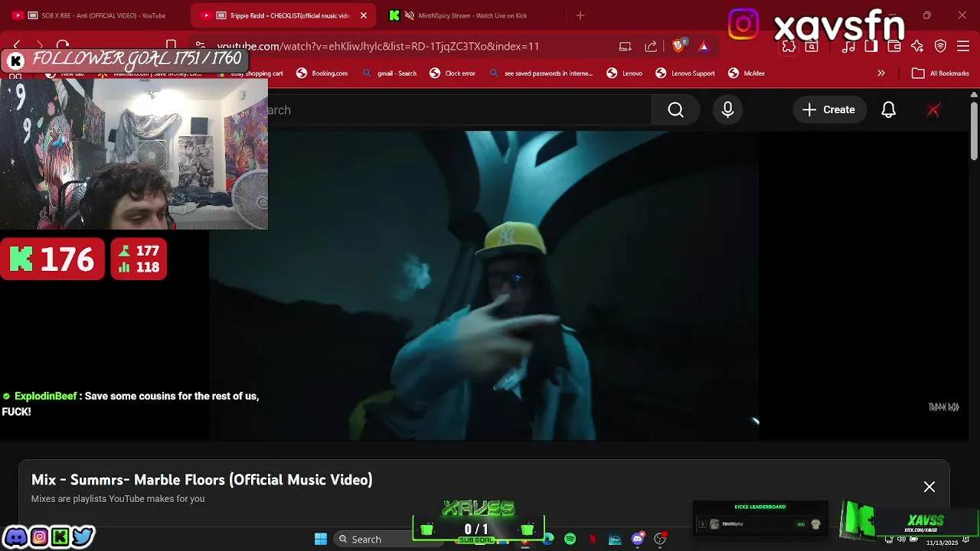980x551 pixels.
Task: Click the YouTube search magnifier button
Action: 675,110
